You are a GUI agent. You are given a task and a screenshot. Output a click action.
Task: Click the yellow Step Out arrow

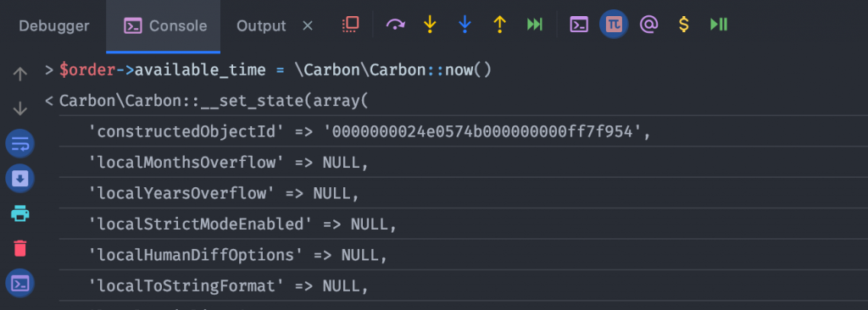500,25
